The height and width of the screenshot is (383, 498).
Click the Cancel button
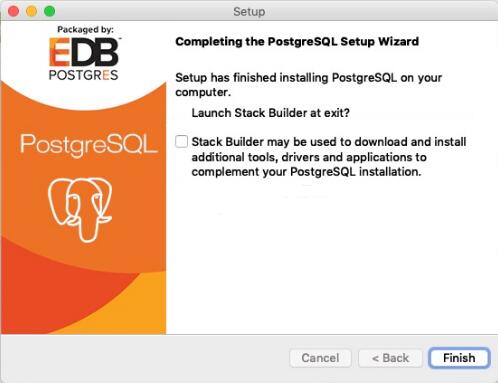tap(320, 358)
